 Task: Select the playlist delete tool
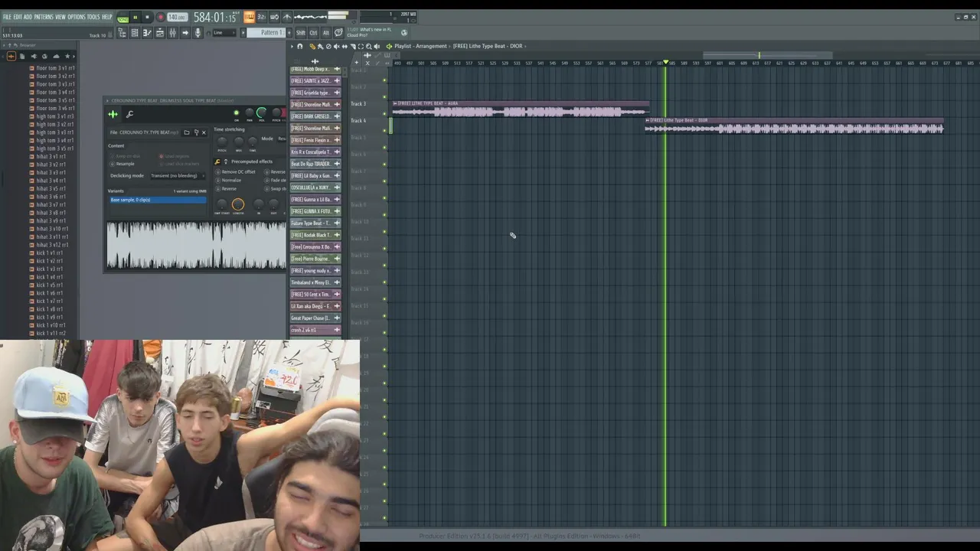click(328, 46)
